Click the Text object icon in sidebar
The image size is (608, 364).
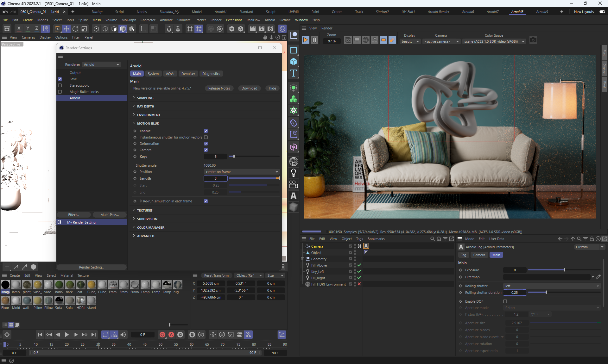[x=294, y=73]
